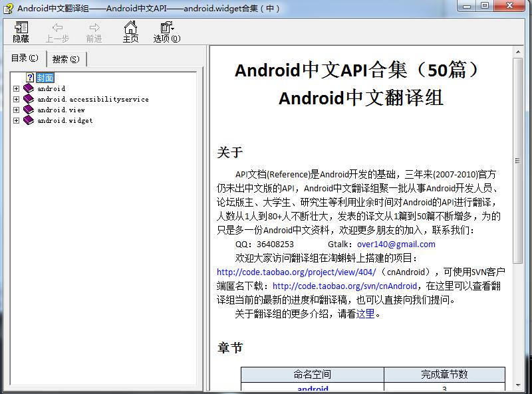The height and width of the screenshot is (394, 532).
Task: Open the over140@gmail.com email link
Action: (x=396, y=244)
